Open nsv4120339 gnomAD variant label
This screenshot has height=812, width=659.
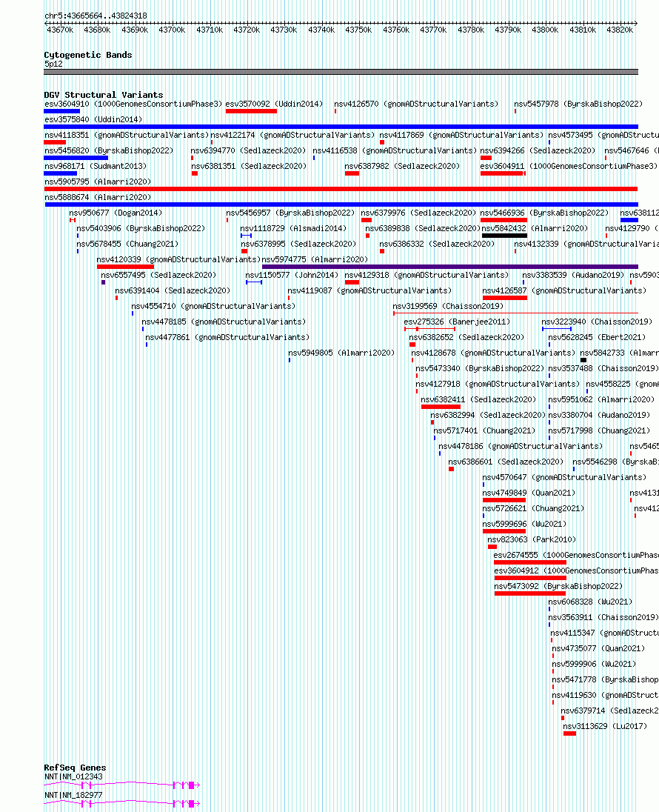click(178, 259)
